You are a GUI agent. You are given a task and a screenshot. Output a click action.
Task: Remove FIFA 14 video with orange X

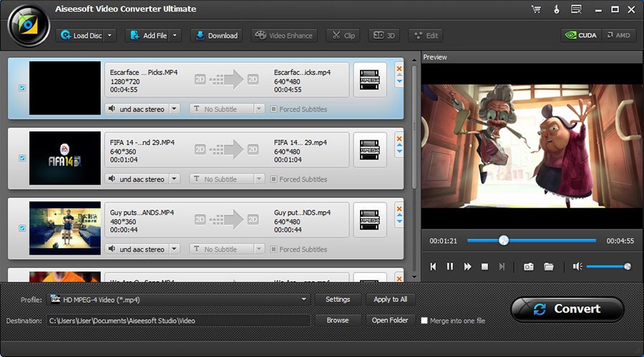click(399, 139)
